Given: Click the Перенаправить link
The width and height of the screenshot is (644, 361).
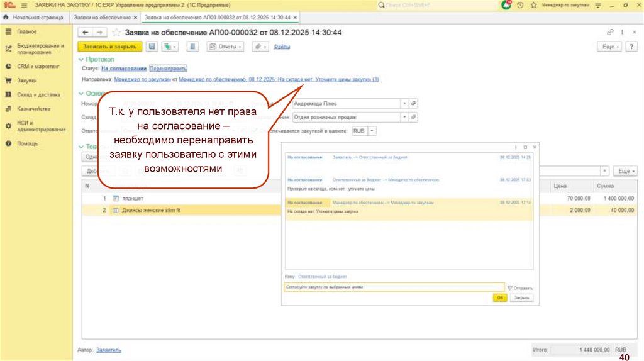Looking at the screenshot, I should coord(168,69).
